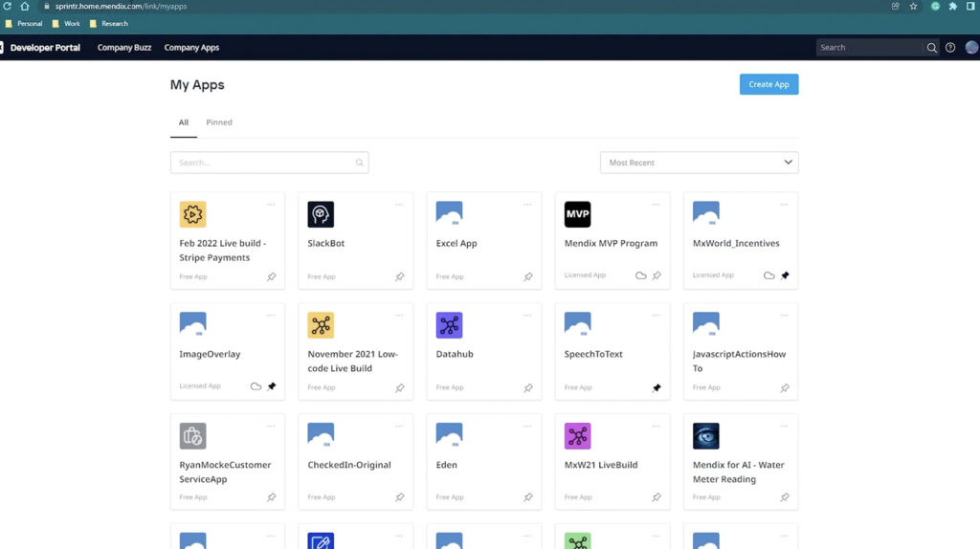Click the search magnifier in top bar

tap(931, 47)
